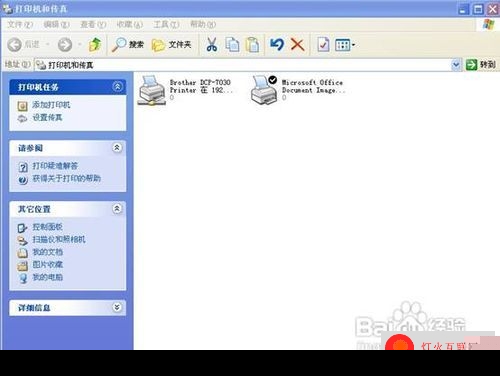Click the My Documents sidebar icon
Screen dimensions: 500x376
tap(22, 253)
